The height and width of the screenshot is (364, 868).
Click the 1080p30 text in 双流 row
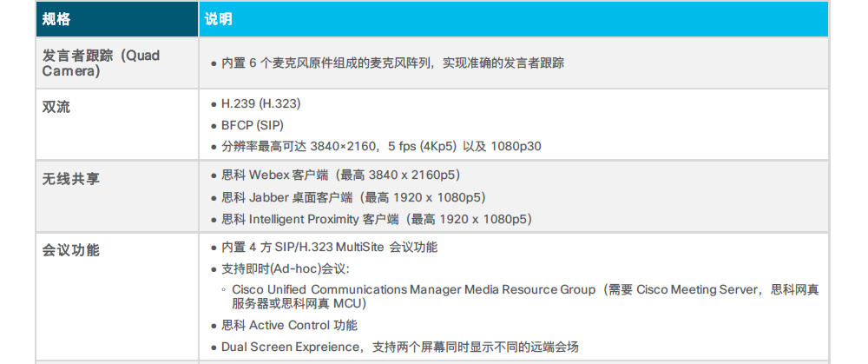516,146
